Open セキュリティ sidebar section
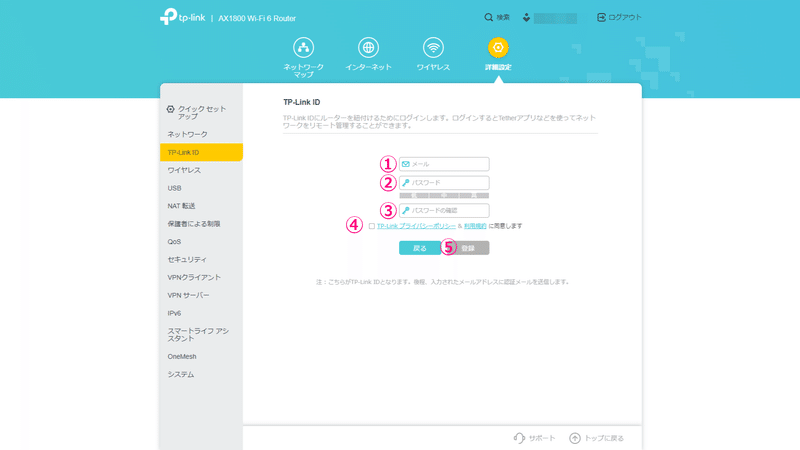 pos(201,259)
